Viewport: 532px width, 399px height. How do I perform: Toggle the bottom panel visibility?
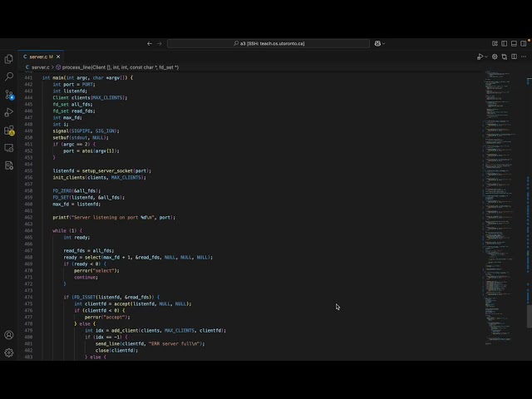[514, 43]
